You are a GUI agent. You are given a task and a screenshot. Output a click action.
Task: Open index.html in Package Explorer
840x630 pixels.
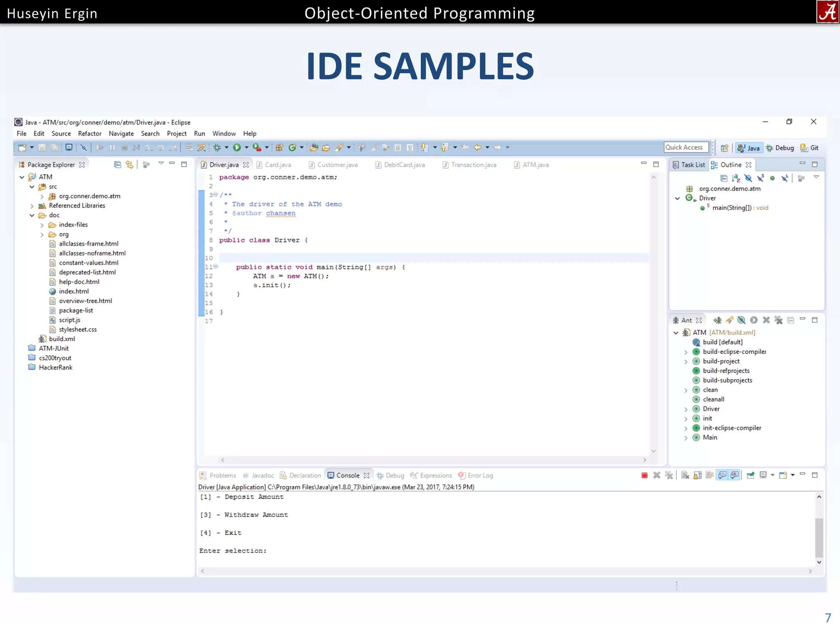[73, 292]
